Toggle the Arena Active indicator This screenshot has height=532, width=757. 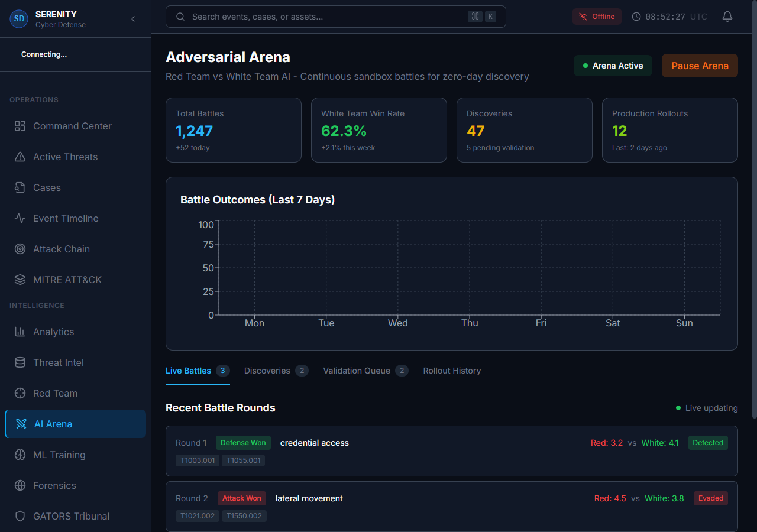tap(613, 66)
